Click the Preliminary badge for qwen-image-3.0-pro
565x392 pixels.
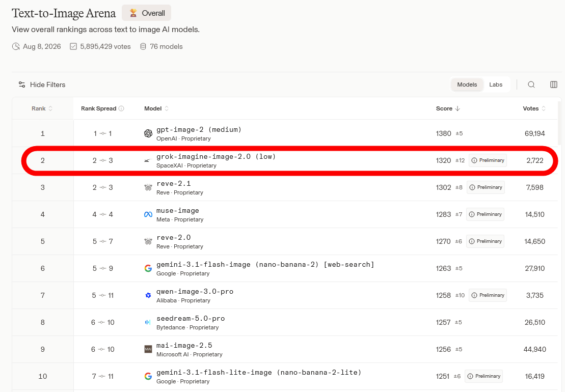coord(488,295)
